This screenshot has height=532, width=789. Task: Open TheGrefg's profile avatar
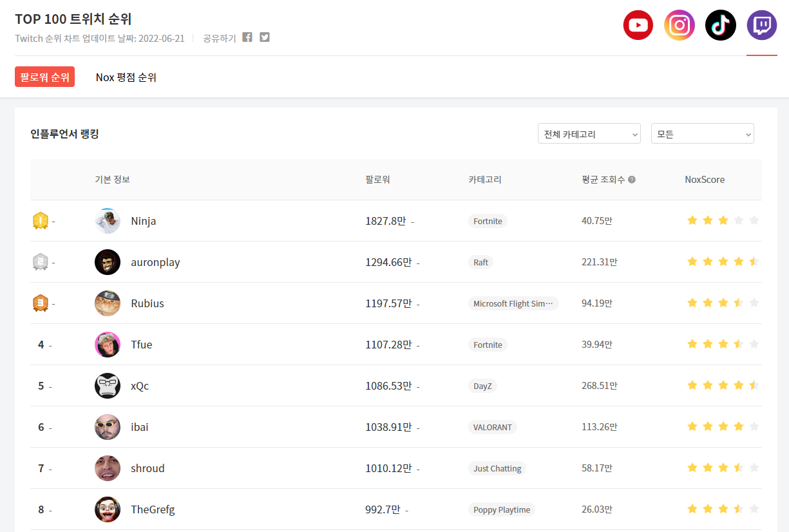[x=108, y=509]
